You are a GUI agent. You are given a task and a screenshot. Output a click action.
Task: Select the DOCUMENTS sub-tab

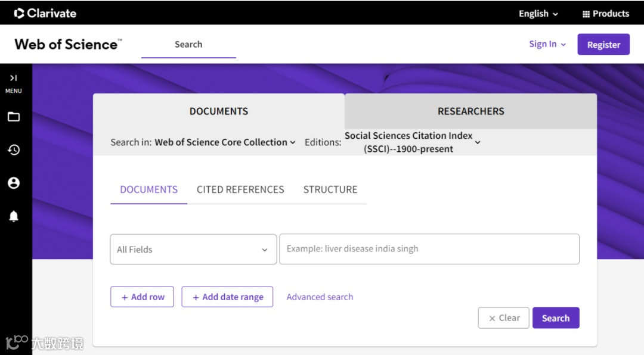tap(148, 189)
